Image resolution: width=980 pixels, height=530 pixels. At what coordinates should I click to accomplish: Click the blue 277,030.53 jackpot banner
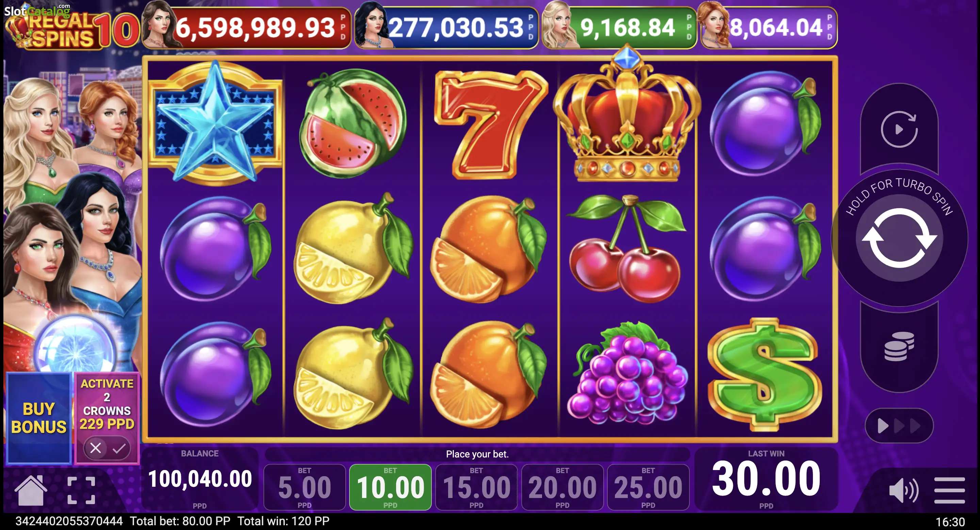(x=447, y=27)
